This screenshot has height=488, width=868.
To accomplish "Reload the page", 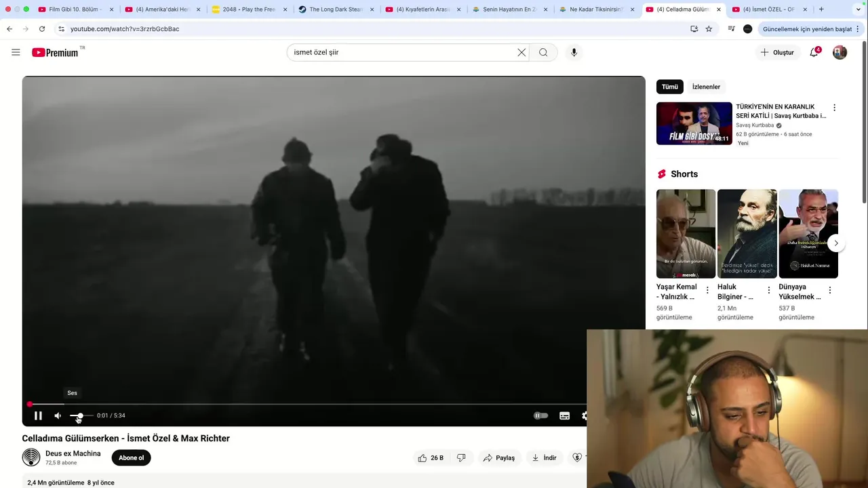I will tap(42, 29).
